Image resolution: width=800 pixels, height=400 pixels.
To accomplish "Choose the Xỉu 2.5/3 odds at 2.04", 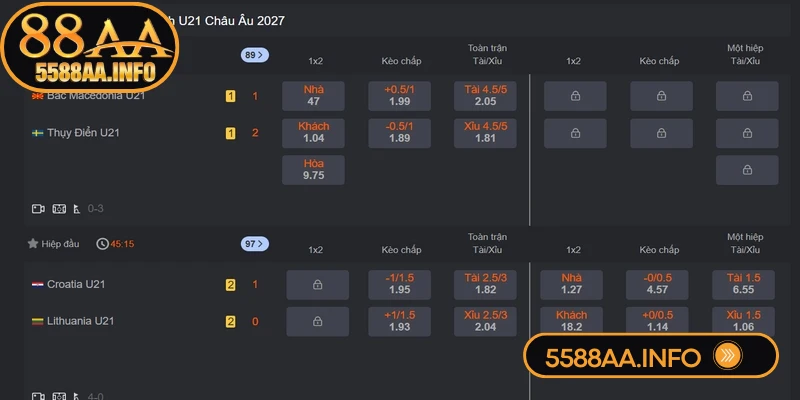I will pos(487,321).
